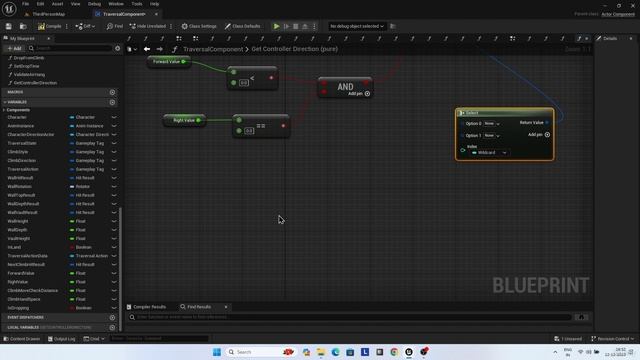Open the play mode options menu
Viewport: 640px width, 360px height.
point(314,26)
